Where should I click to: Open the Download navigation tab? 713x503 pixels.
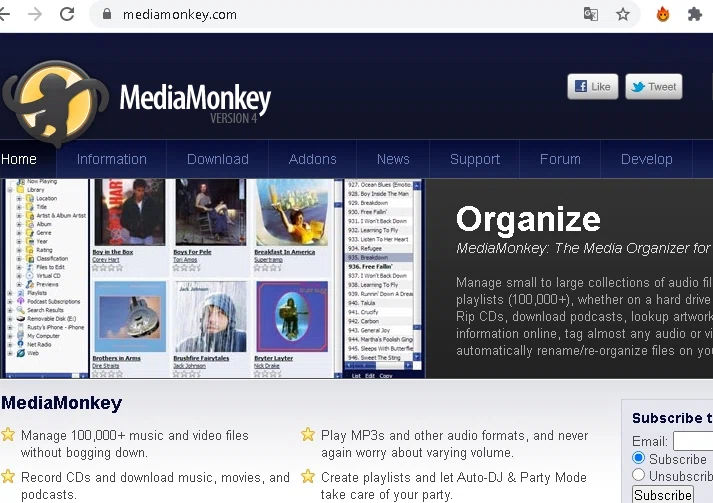218,159
